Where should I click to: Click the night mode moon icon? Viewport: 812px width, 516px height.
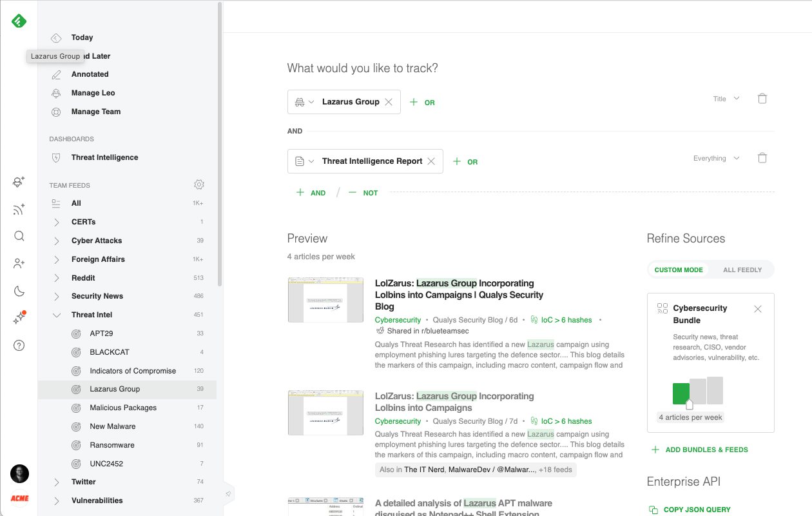tap(19, 291)
